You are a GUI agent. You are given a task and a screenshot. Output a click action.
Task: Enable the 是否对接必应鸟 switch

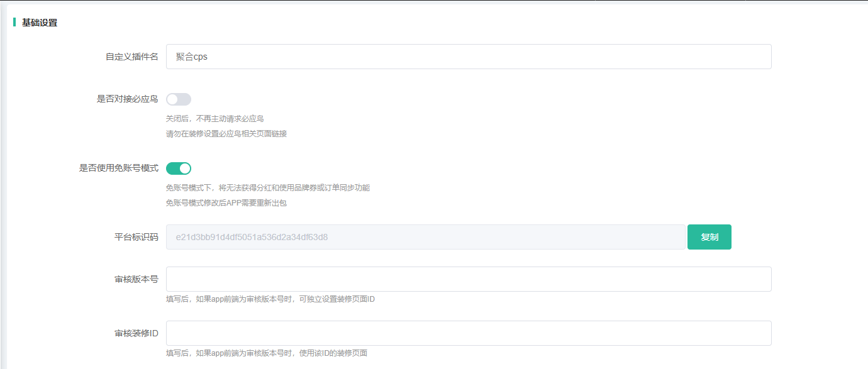(179, 99)
